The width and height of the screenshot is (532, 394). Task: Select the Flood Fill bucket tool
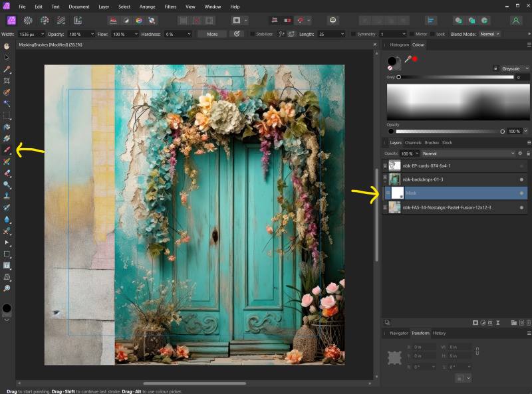pyautogui.click(x=7, y=127)
